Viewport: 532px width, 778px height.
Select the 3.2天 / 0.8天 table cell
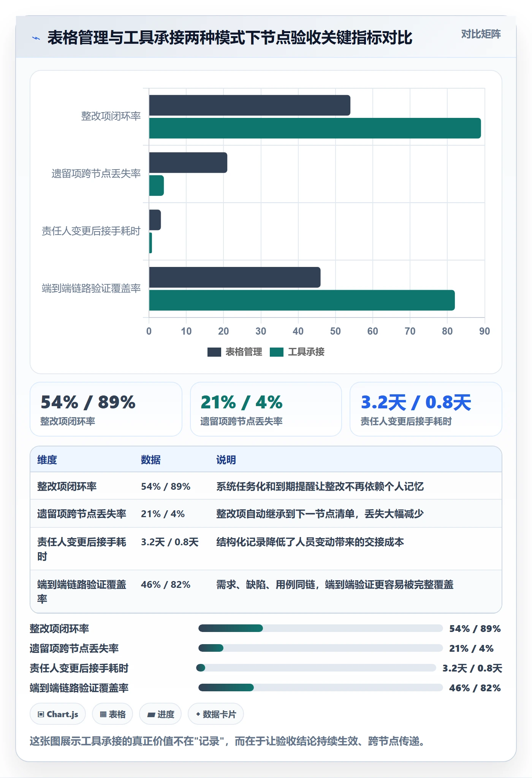(x=170, y=542)
